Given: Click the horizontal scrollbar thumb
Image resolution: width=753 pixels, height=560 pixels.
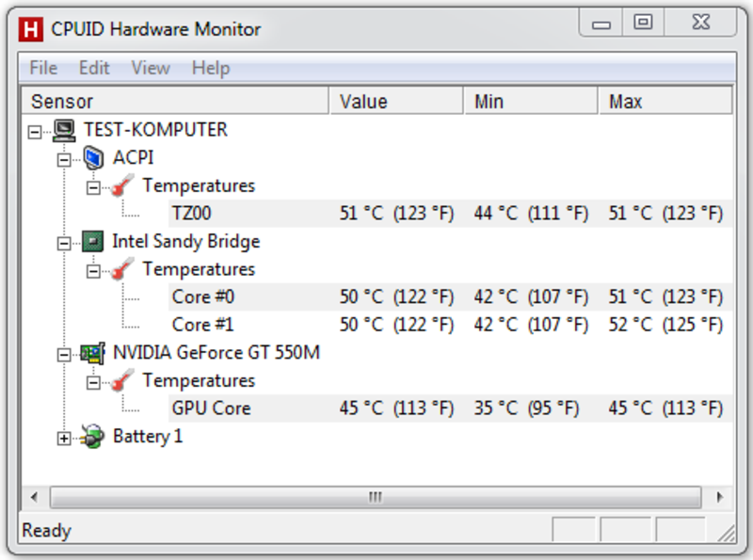Looking at the screenshot, I should point(376,497).
